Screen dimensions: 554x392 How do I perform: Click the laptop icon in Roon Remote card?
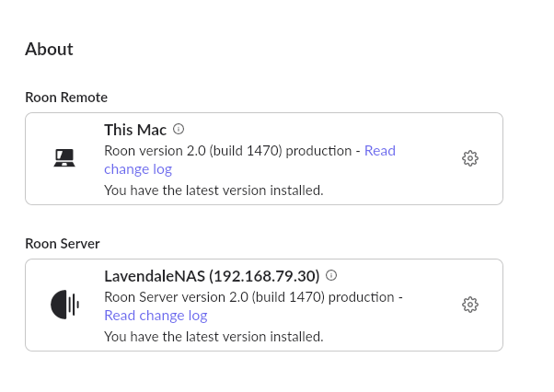[64, 158]
